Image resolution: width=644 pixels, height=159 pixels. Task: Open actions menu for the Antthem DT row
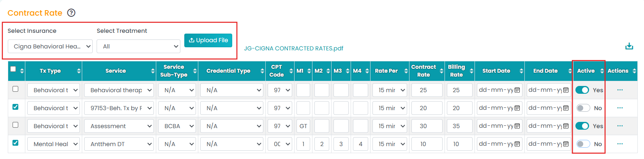[620, 144]
